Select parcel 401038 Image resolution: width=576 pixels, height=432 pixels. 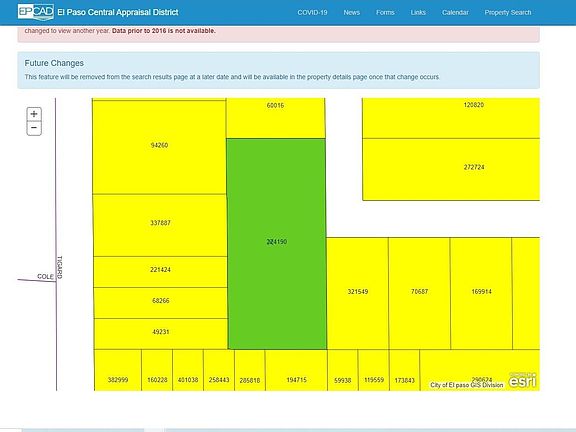(188, 370)
